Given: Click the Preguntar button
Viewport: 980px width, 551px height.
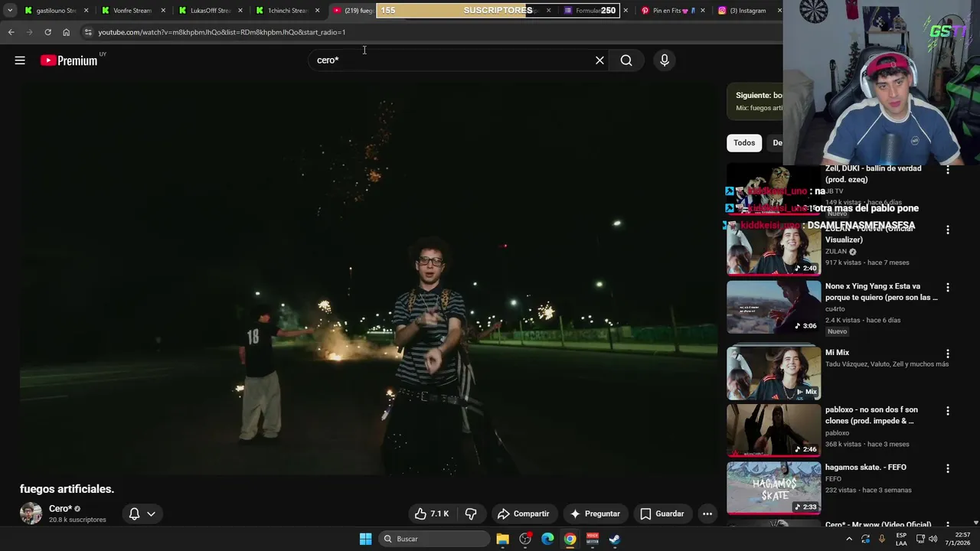Looking at the screenshot, I should tap(596, 514).
